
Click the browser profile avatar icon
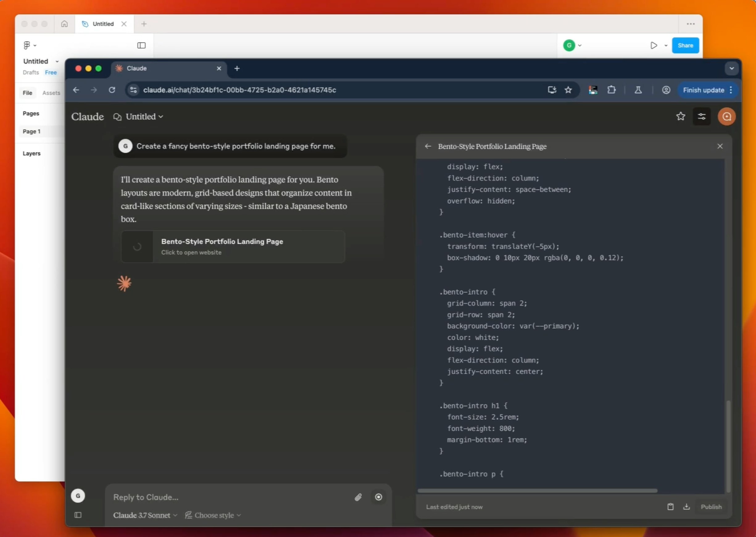point(666,90)
